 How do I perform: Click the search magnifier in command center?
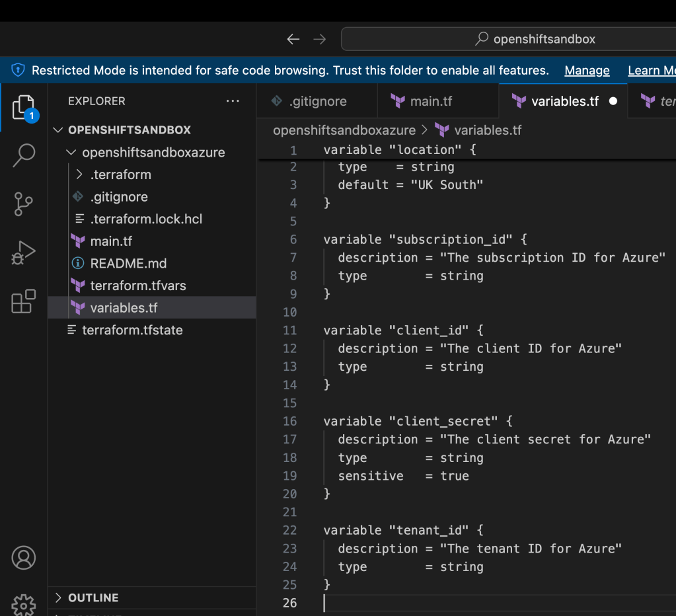tap(482, 39)
